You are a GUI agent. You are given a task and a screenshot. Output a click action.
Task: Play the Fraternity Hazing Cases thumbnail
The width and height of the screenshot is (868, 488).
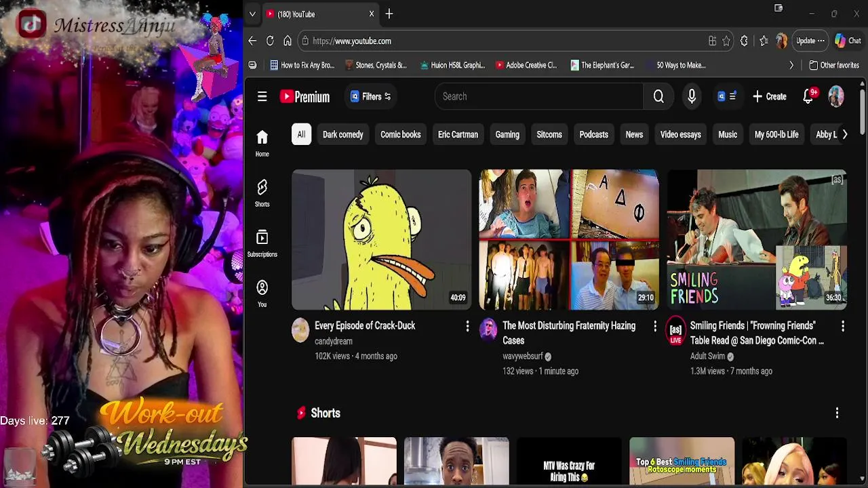click(569, 240)
